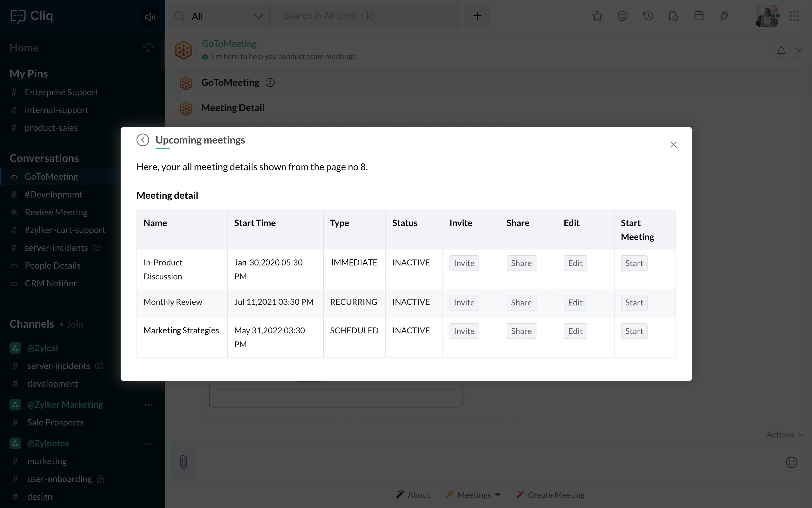
Task: Open server-incidents under Conversations
Action: (x=56, y=248)
